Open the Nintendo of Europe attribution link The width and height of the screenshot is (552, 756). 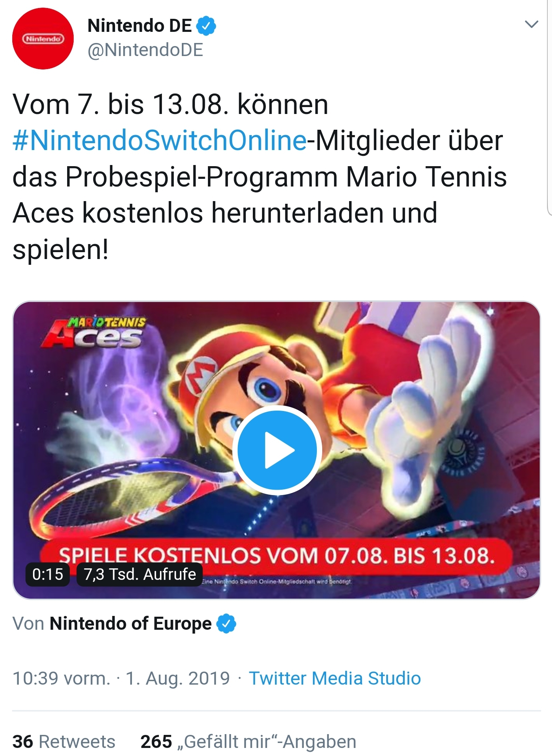point(130,624)
